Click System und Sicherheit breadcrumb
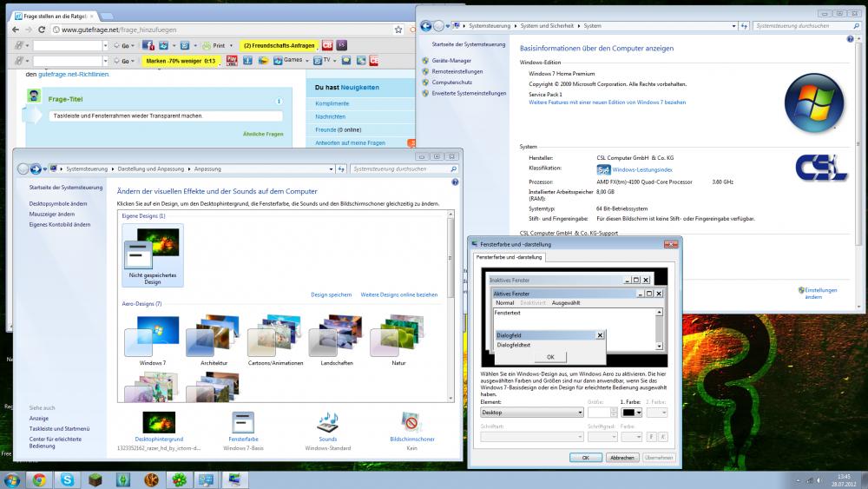868x489 pixels. point(547,26)
